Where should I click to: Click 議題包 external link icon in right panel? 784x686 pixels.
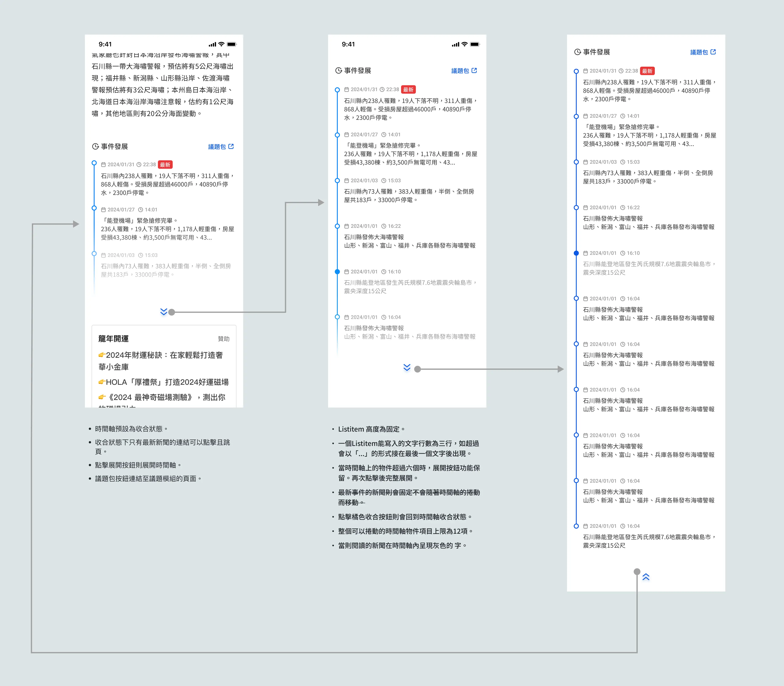[713, 52]
